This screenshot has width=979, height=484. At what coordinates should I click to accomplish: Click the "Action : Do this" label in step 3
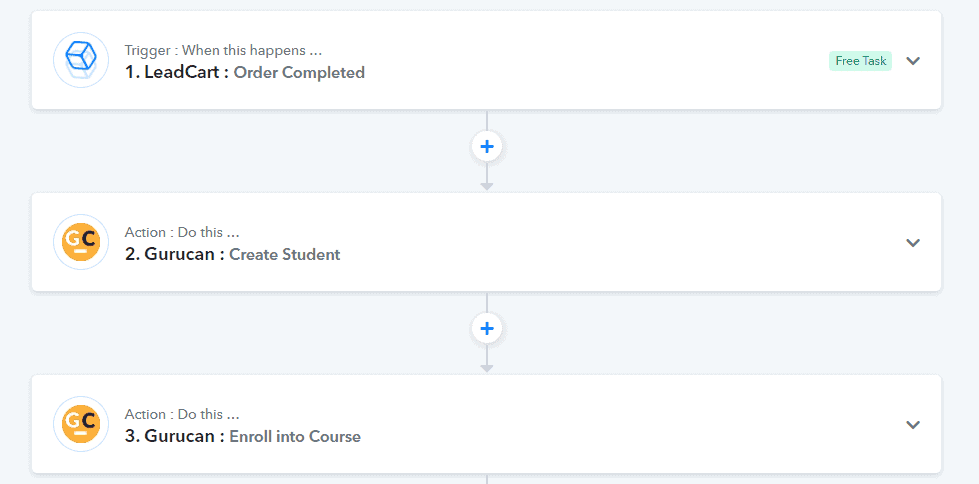tap(182, 414)
